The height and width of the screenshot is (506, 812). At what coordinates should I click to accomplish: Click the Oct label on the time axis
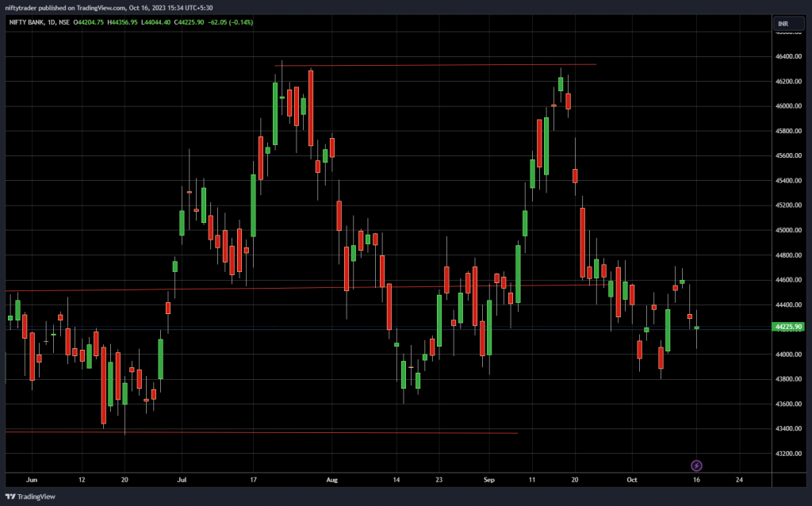632,480
